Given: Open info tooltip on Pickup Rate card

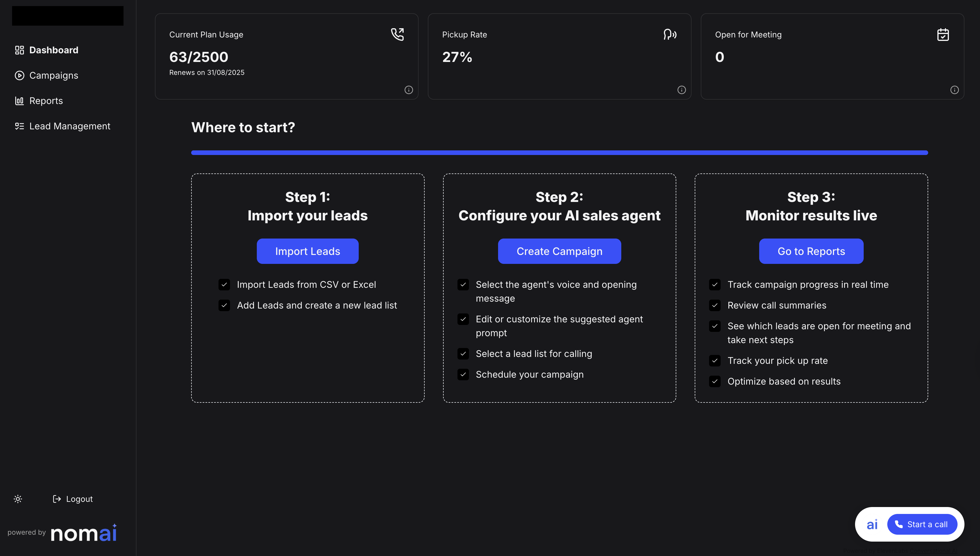Looking at the screenshot, I should pyautogui.click(x=681, y=90).
